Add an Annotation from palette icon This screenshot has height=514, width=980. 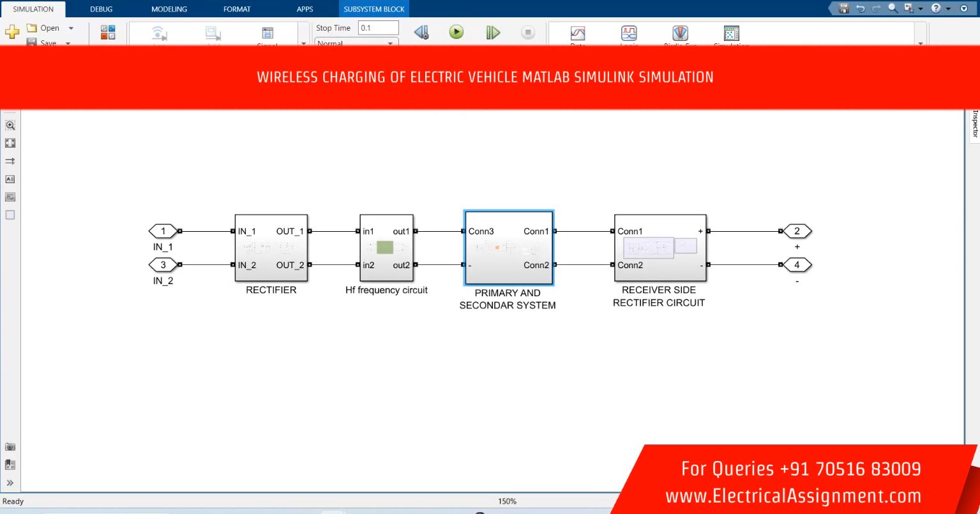pyautogui.click(x=10, y=179)
